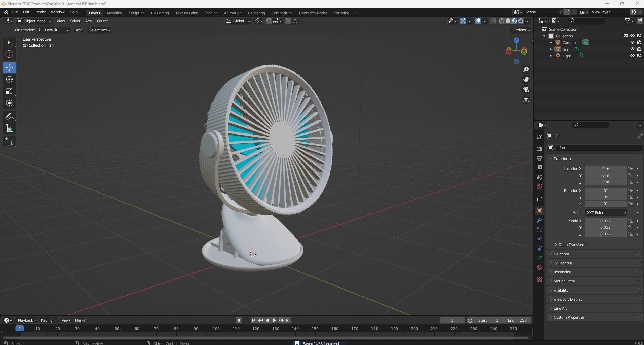Viewport: 644px width, 345px height.
Task: Click the Options button
Action: [x=521, y=30]
